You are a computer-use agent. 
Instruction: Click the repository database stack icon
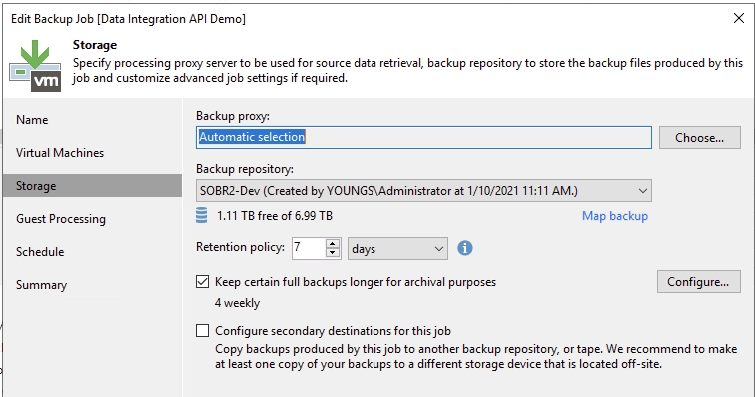(201, 215)
